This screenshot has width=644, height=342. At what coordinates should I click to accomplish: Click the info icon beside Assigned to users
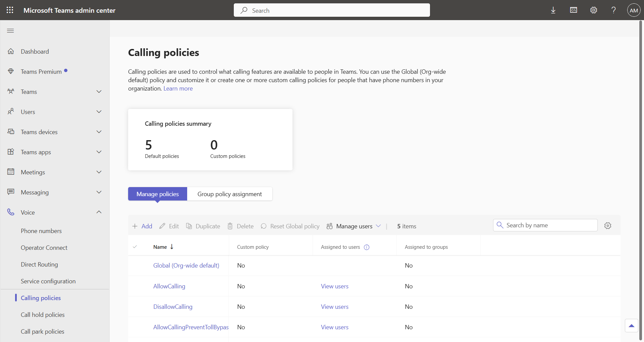367,247
